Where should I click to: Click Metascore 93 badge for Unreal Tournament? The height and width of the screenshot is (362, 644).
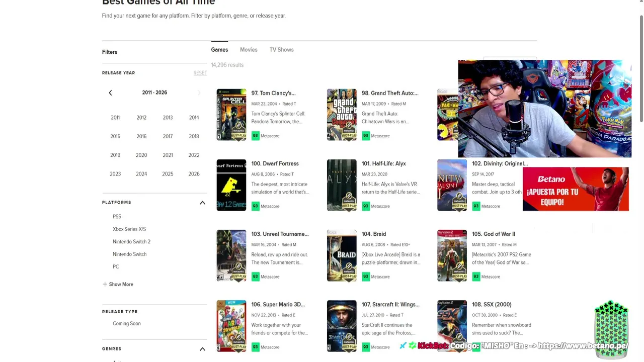coord(255,277)
